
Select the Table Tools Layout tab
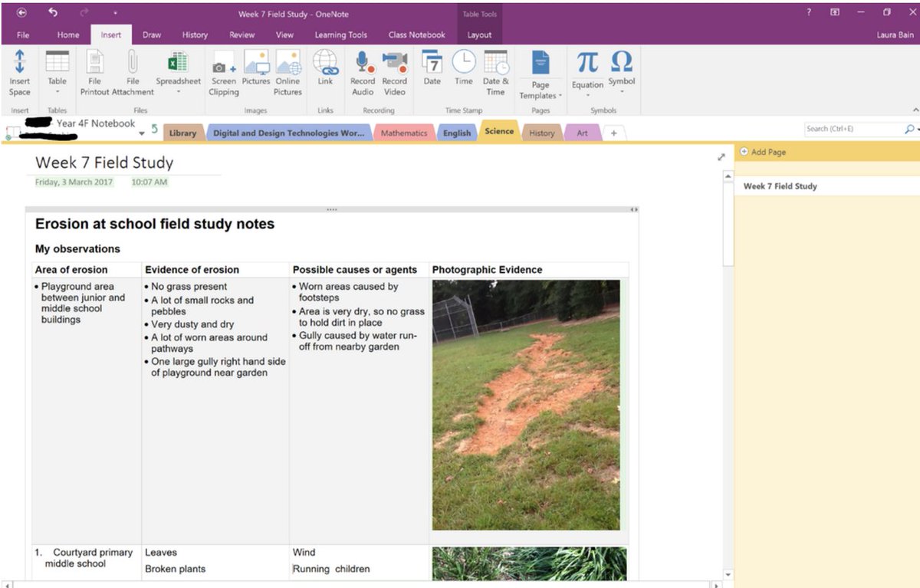479,34
